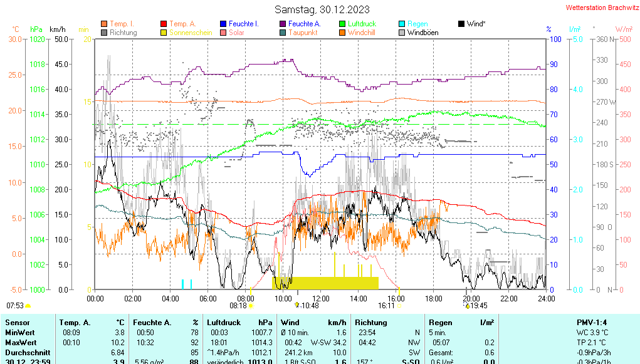
Task: Click the yellow Sonnenschein legend square
Action: point(164,33)
